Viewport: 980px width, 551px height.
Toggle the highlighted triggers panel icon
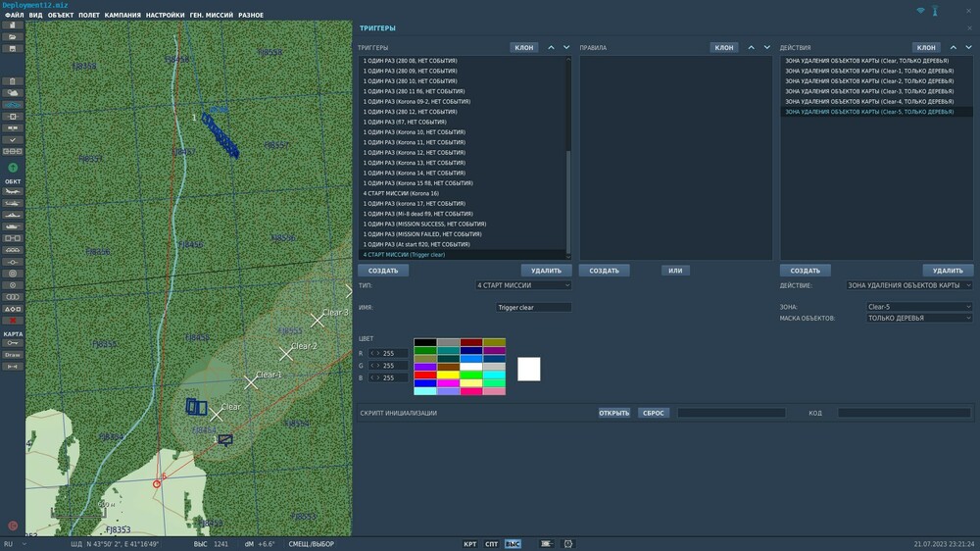(x=13, y=105)
